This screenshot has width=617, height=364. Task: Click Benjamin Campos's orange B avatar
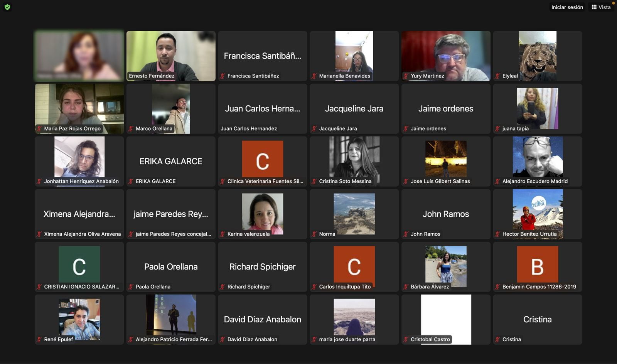(537, 264)
